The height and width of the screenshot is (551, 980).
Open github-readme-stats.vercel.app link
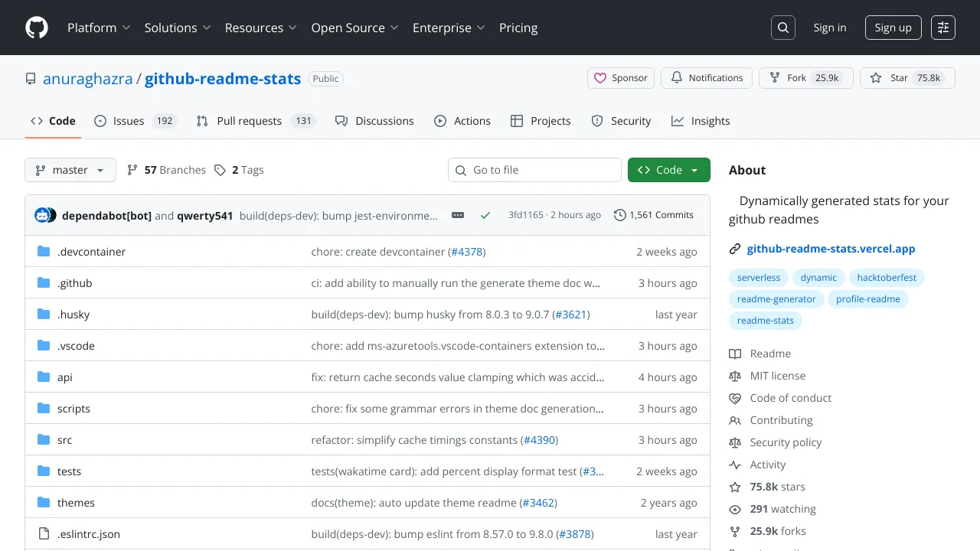pyautogui.click(x=831, y=249)
